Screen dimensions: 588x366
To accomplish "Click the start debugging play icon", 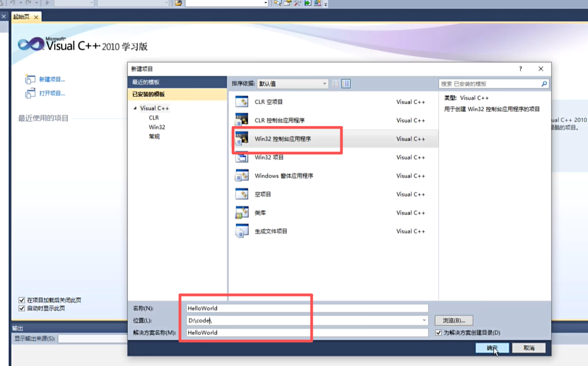I will (x=47, y=3).
